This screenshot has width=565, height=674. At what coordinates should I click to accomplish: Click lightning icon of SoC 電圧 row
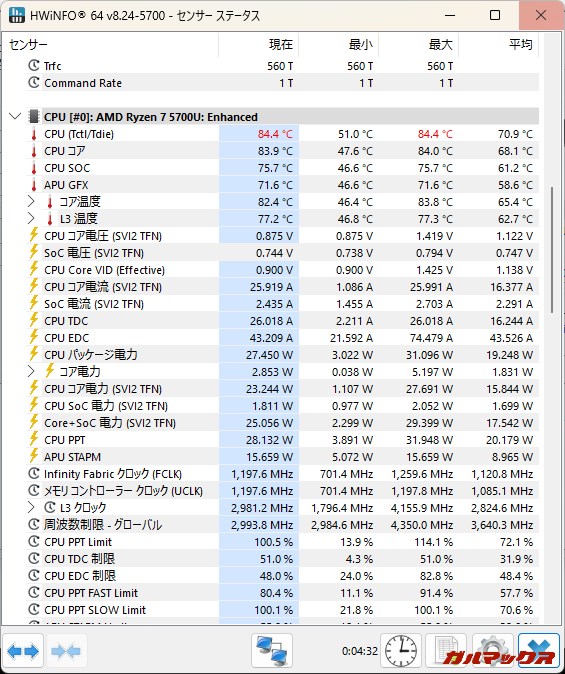coord(34,253)
